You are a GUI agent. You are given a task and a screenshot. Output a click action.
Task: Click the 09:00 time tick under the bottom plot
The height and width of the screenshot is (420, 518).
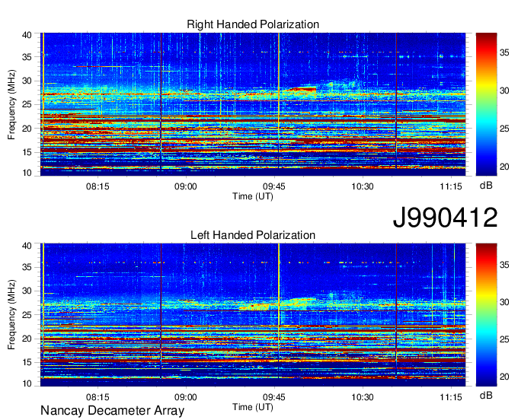coord(186,397)
